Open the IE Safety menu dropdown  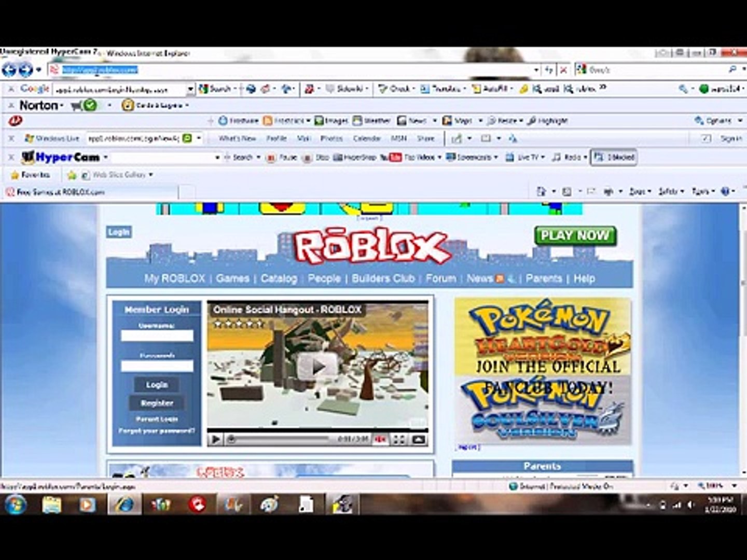tap(671, 191)
